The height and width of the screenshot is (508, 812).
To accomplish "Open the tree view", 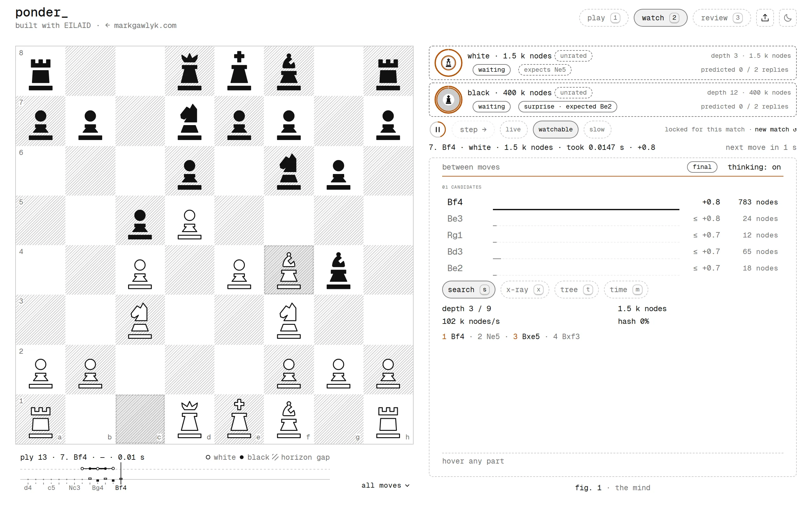I will 576,290.
